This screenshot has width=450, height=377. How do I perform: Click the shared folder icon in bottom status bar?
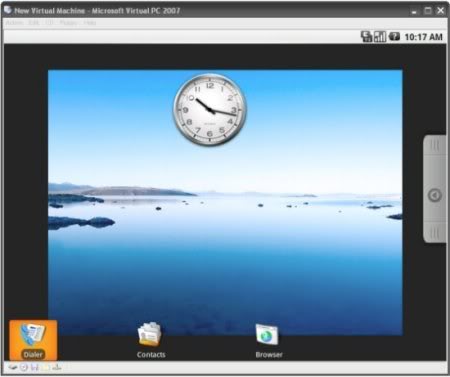[x=45, y=367]
